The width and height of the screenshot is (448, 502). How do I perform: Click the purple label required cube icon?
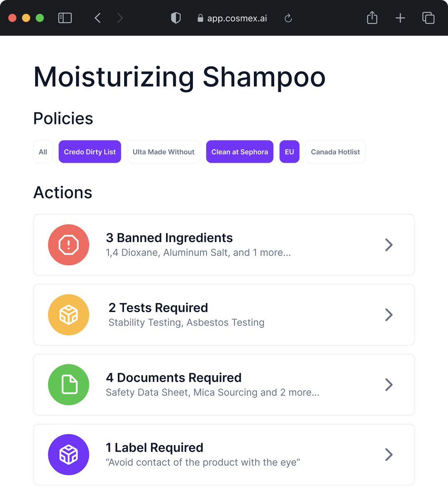coord(68,454)
